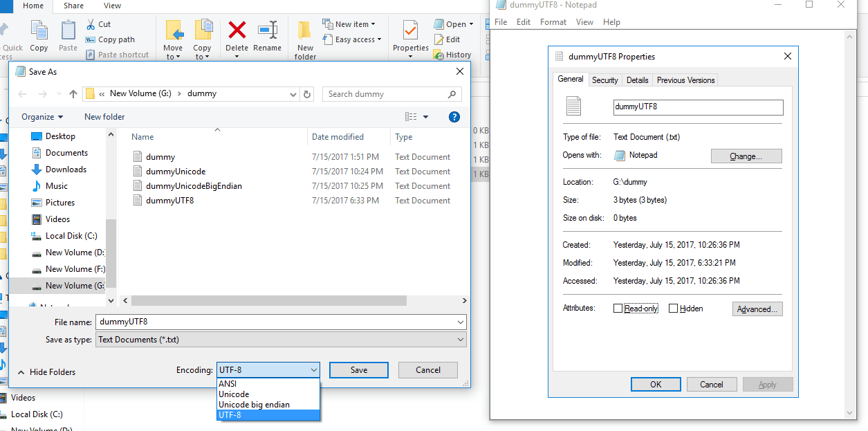The width and height of the screenshot is (868, 431).
Task: Click the red Delete X icon
Action: coord(237,30)
